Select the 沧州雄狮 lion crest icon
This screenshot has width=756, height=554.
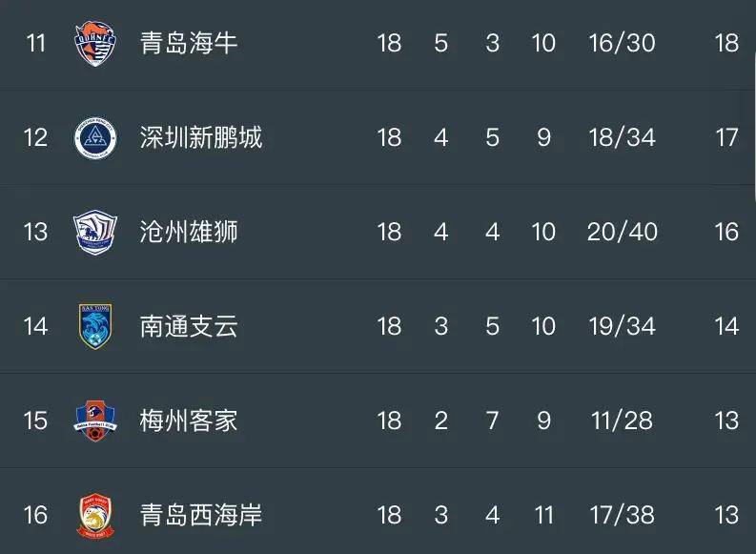click(x=95, y=232)
